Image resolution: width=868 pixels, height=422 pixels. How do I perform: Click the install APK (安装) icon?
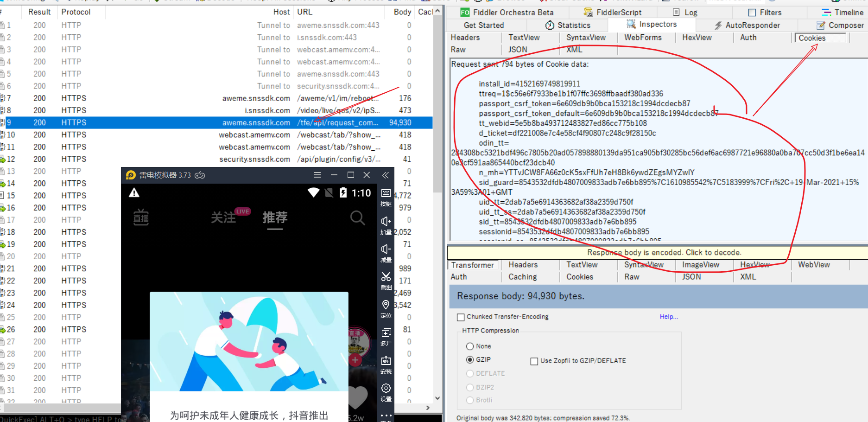tap(386, 364)
